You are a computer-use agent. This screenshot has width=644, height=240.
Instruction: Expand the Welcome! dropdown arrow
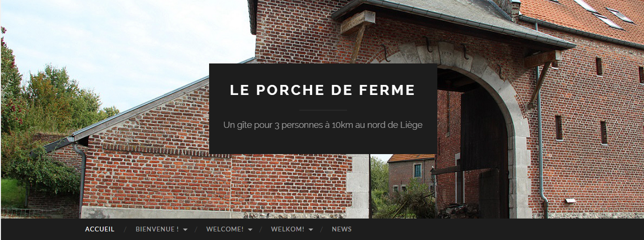point(250,230)
